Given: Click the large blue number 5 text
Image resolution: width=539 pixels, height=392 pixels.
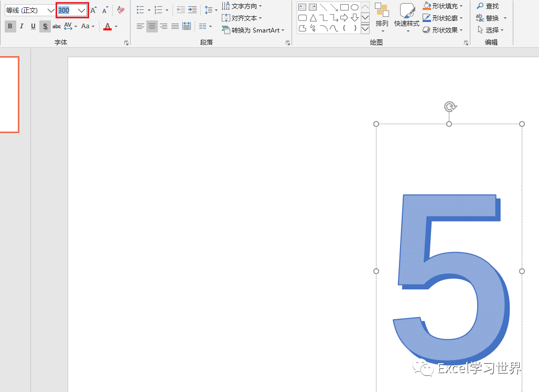Looking at the screenshot, I should 451,279.
